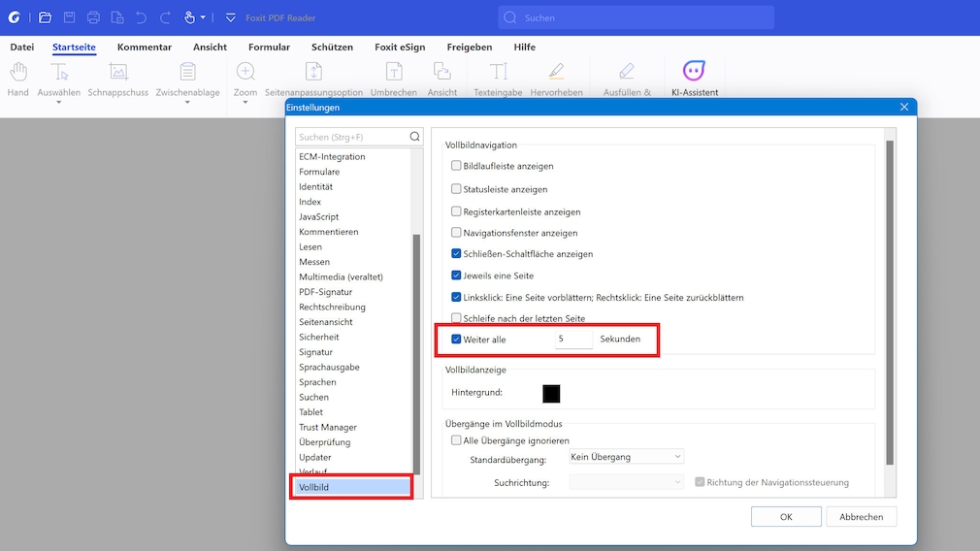Open the Kommentar ribbon tab

[145, 47]
